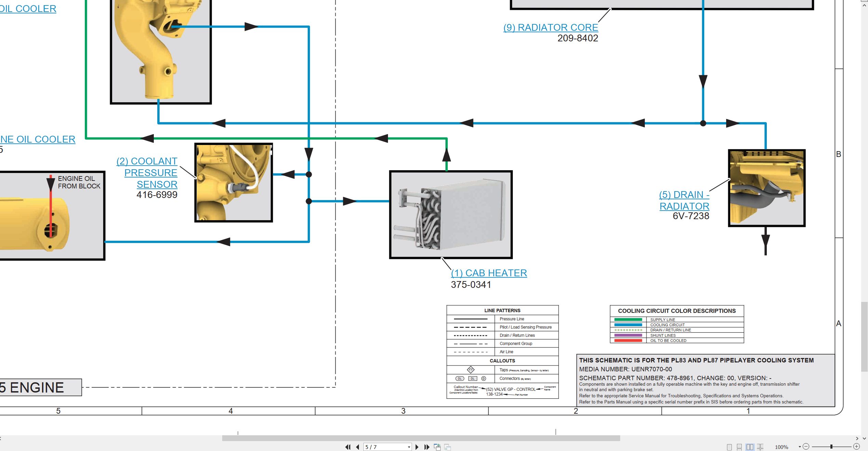Open the zoom level dropdown arrow
The width and height of the screenshot is (868, 451).
(800, 447)
